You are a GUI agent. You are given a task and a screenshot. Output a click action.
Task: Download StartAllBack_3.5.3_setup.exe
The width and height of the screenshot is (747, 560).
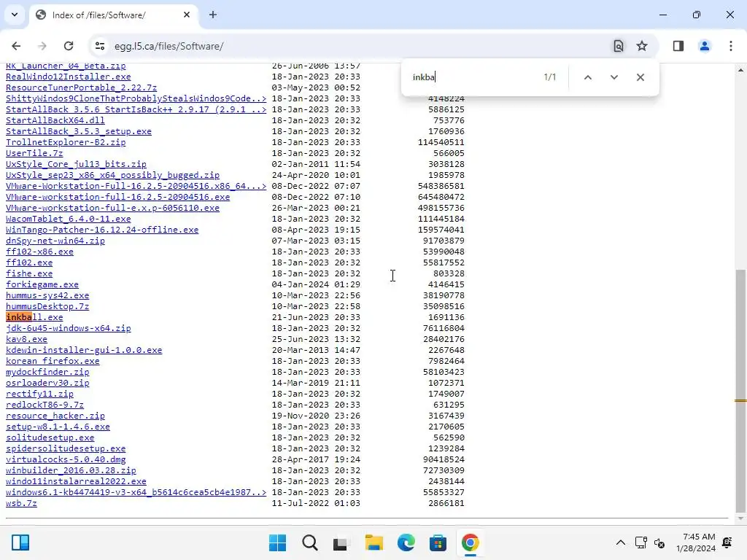[79, 131]
